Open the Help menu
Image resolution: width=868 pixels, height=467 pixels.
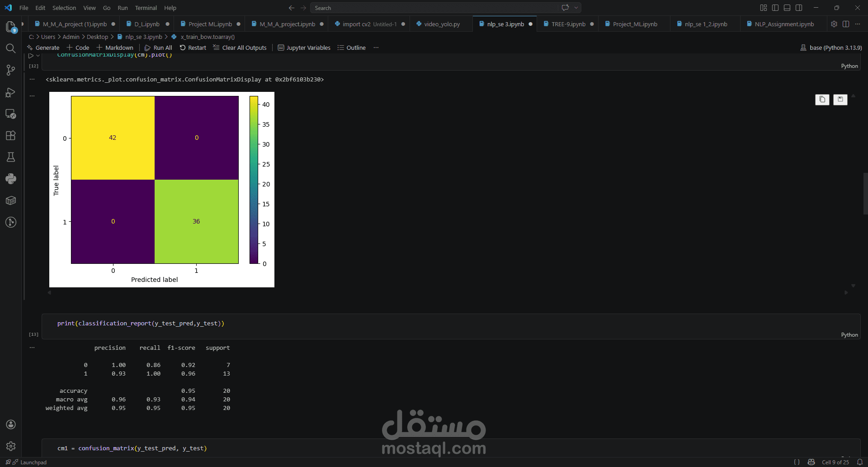pos(170,8)
